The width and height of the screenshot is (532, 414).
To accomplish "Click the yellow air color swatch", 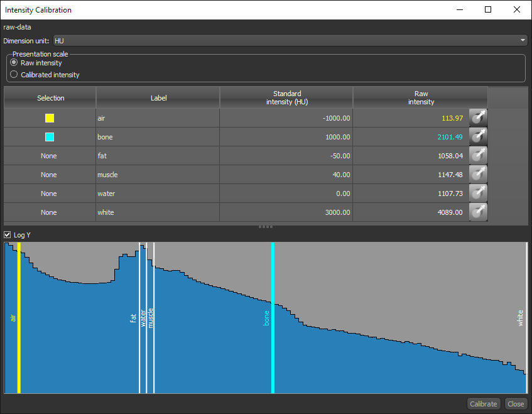I will click(50, 118).
